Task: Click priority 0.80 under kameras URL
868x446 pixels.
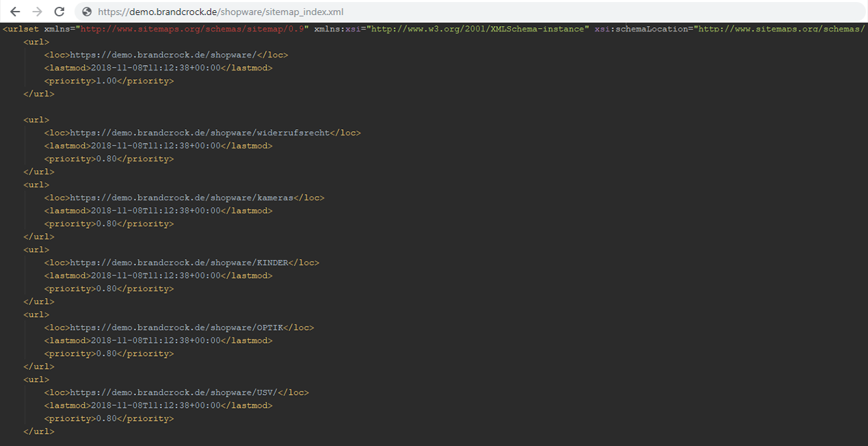Action: (107, 224)
